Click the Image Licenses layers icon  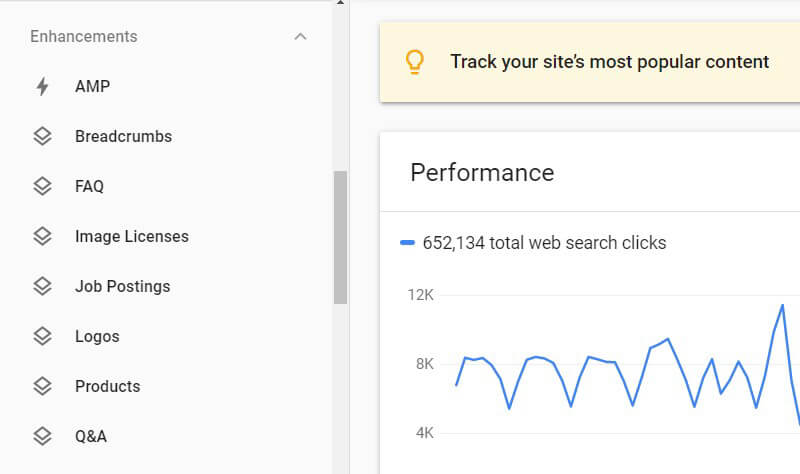(x=42, y=237)
